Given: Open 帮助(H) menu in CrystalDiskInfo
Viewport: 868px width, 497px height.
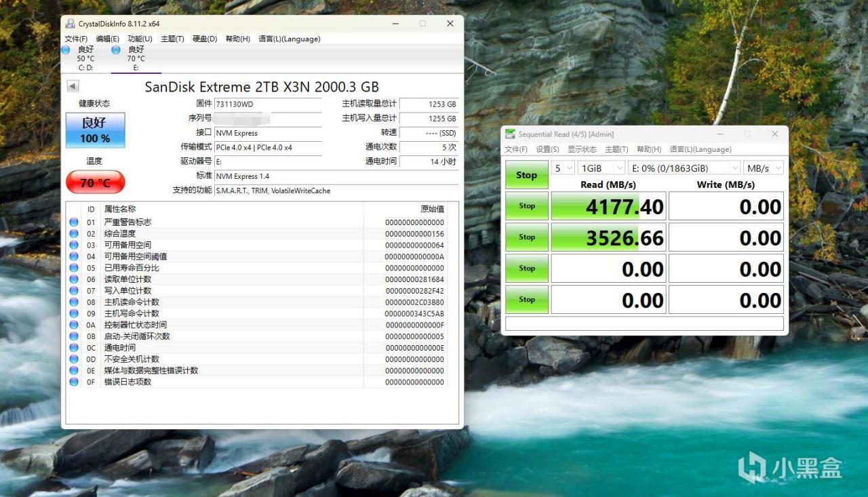Looking at the screenshot, I should click(x=237, y=39).
